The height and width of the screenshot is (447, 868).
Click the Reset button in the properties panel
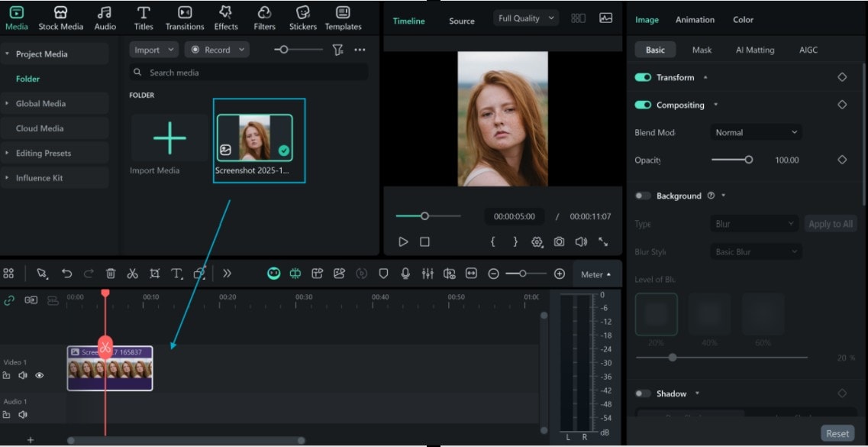click(x=837, y=432)
